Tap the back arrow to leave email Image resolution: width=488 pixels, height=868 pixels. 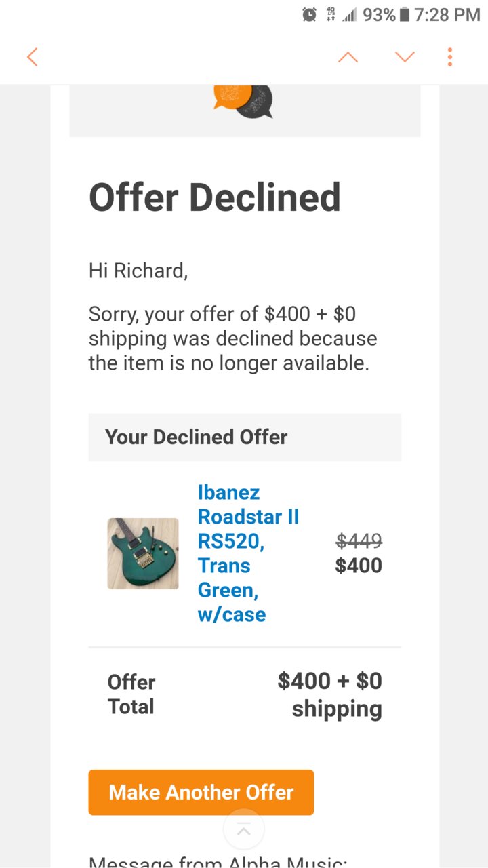(32, 57)
